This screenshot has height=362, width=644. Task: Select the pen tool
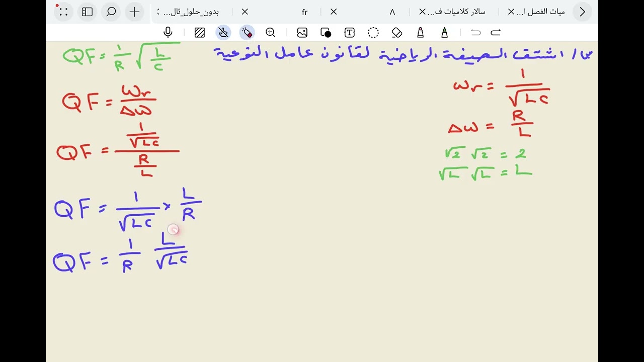(444, 33)
